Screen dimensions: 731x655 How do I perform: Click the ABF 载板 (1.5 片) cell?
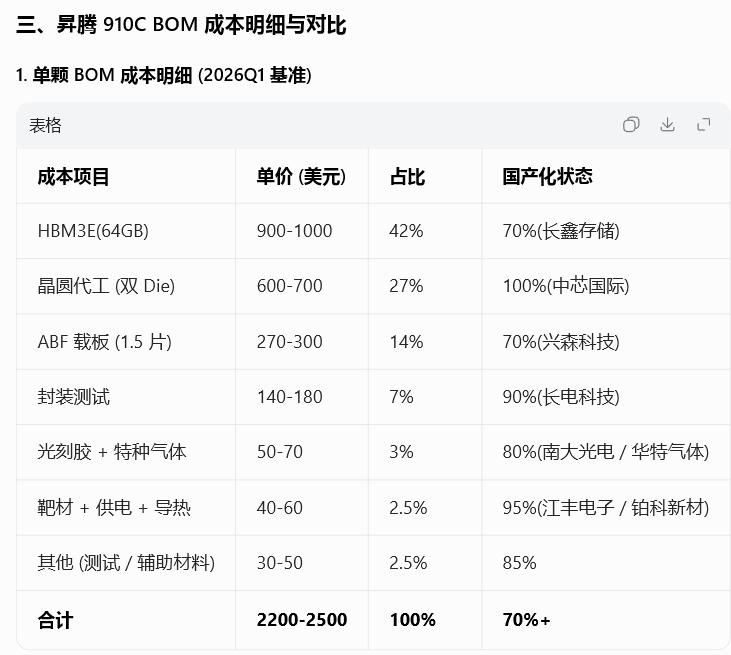104,342
